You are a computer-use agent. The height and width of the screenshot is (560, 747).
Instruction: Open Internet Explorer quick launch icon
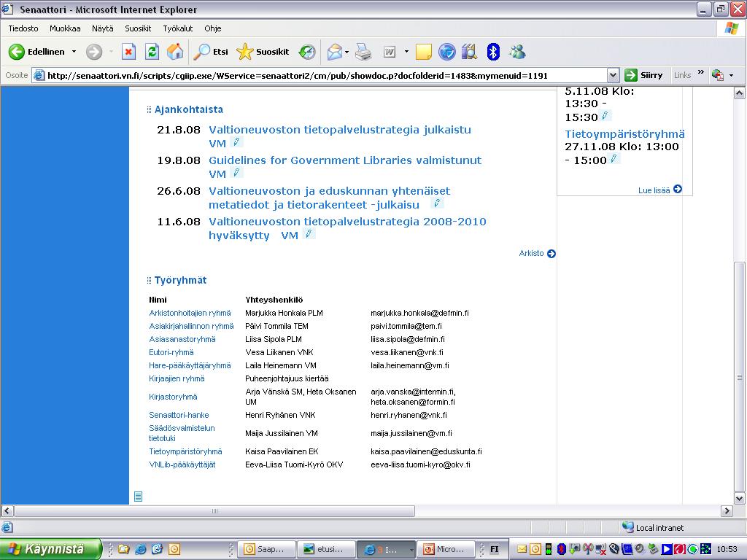141,549
